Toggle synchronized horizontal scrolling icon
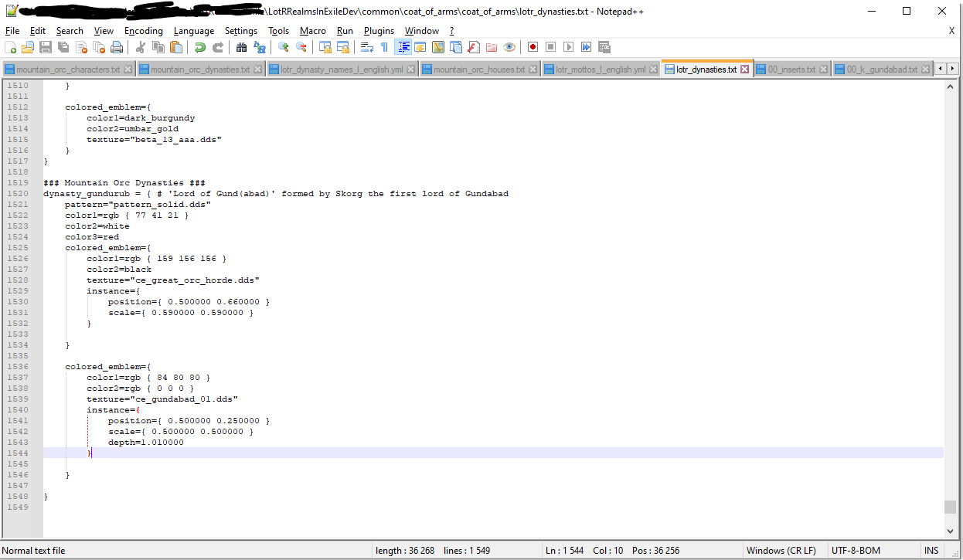 click(x=343, y=47)
